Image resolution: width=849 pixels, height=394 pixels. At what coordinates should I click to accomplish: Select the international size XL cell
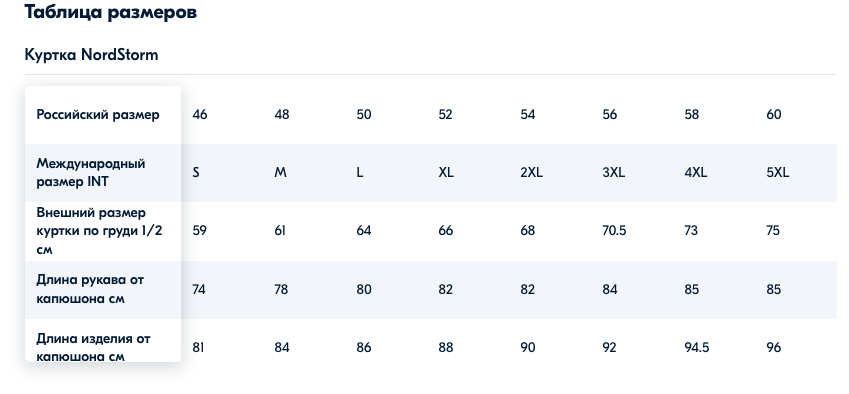[x=446, y=173]
